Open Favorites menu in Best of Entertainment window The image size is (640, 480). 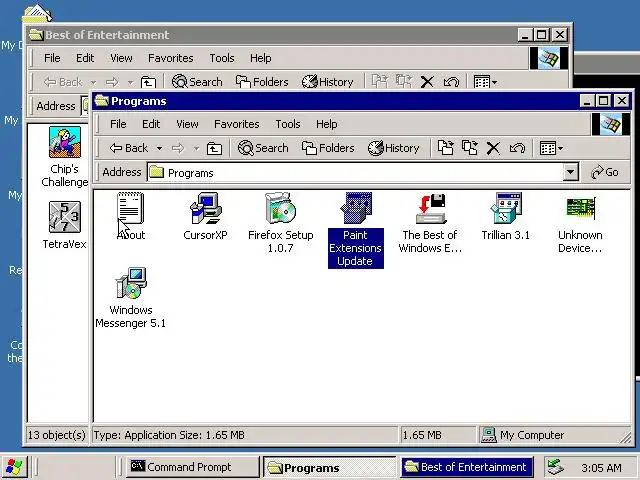pos(171,58)
